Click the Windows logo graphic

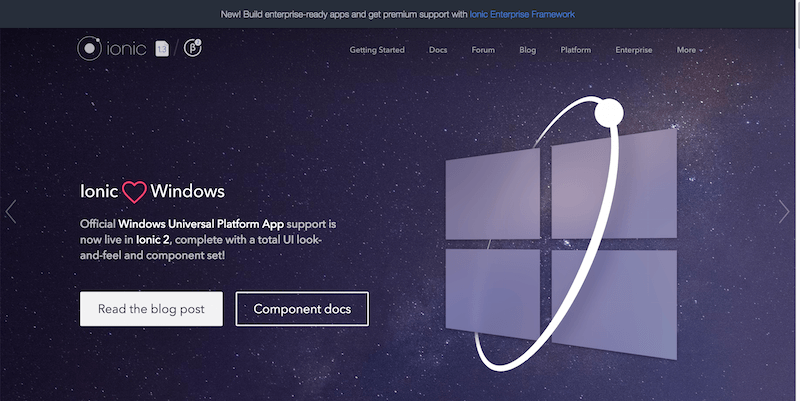click(560, 240)
